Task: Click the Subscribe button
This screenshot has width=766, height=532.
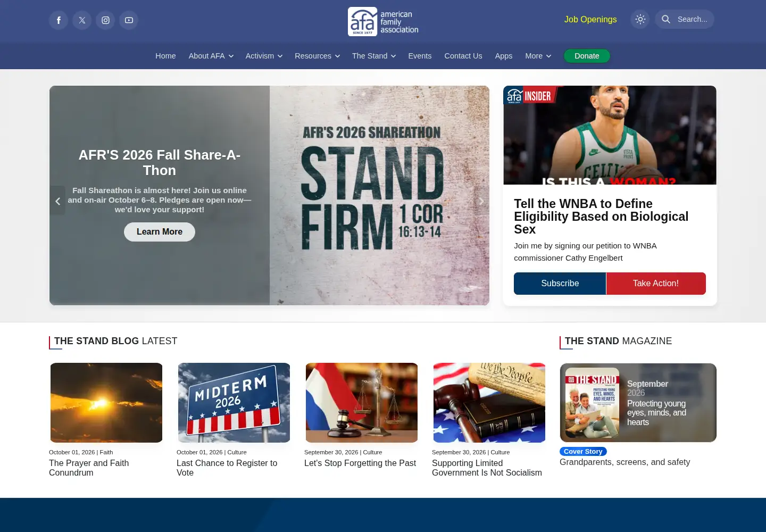Action: pyautogui.click(x=560, y=284)
